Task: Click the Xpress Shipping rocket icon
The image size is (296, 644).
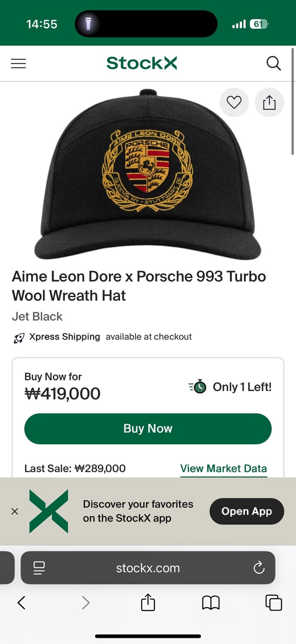Action: pyautogui.click(x=18, y=337)
